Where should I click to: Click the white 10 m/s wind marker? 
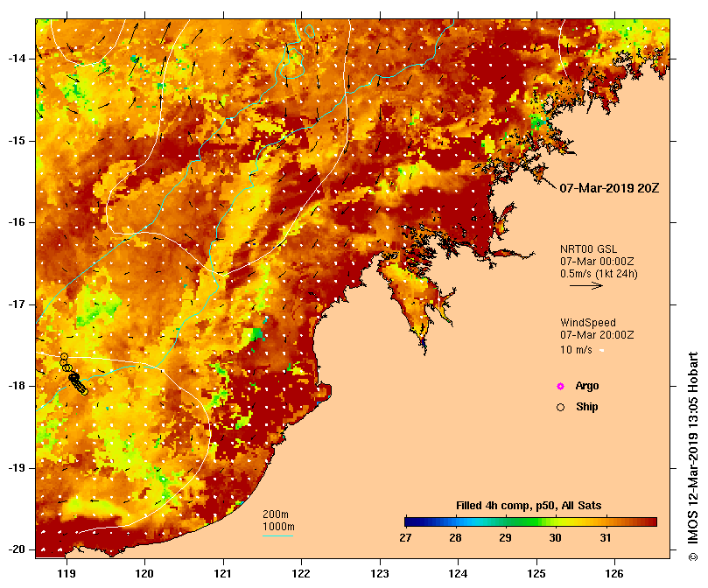601,351
